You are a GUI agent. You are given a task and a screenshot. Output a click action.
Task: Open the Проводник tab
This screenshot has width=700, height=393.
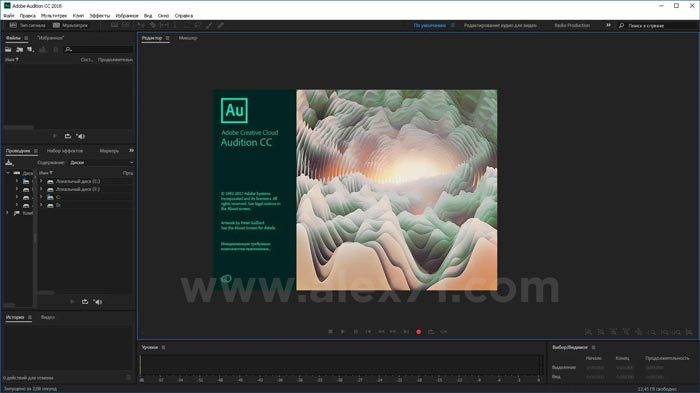point(18,151)
